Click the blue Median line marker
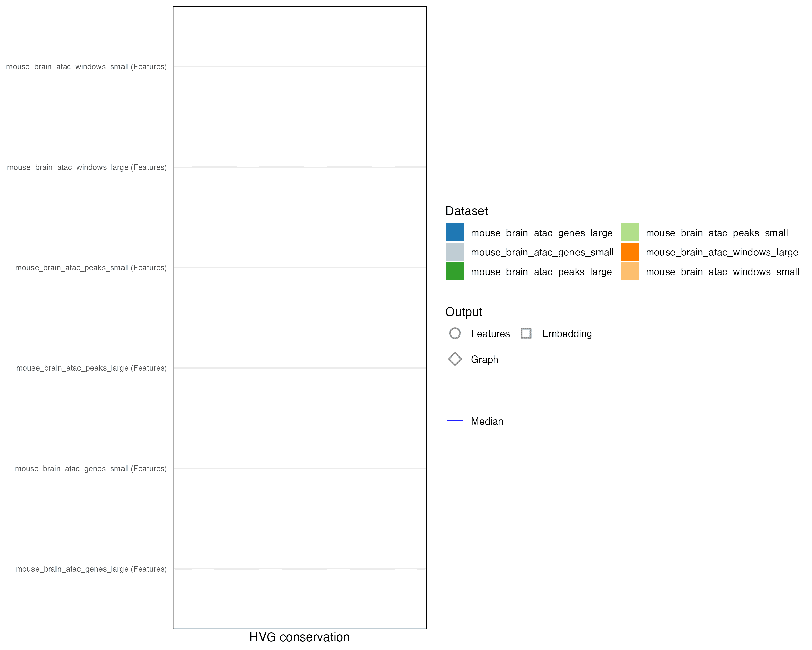Screen dimensions: 812x650 click(455, 420)
